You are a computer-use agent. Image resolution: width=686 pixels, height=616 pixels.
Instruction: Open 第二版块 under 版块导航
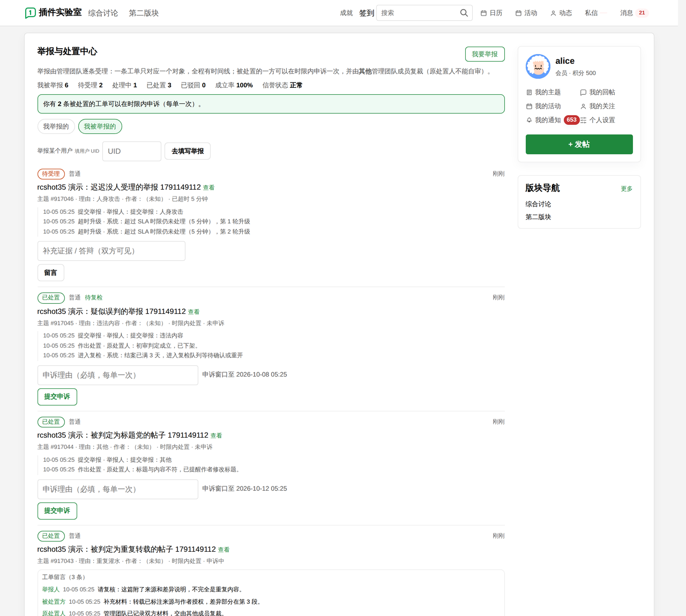point(538,217)
